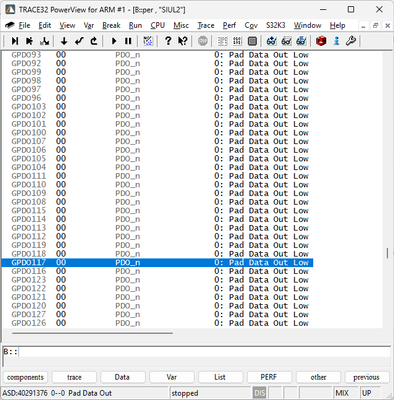Click the trace softkey button
The image size is (394, 400).
(x=74, y=377)
